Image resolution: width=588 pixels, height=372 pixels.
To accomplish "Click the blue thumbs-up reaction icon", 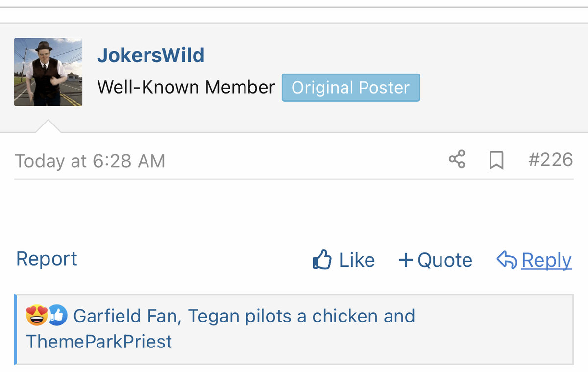I will pos(57,316).
